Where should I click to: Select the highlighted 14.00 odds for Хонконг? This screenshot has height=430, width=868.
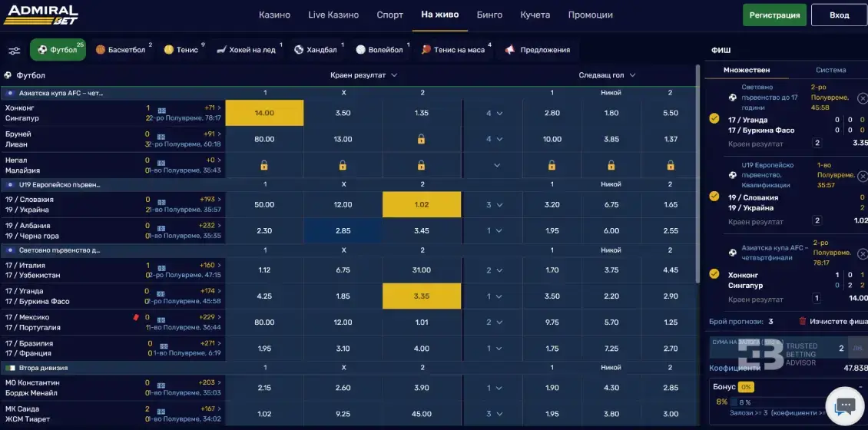point(264,113)
